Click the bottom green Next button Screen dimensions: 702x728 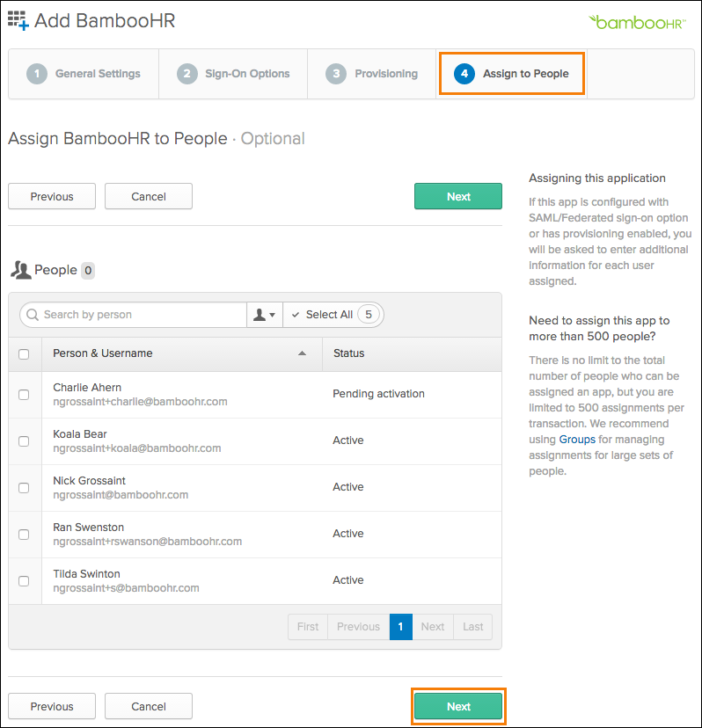pyautogui.click(x=458, y=706)
